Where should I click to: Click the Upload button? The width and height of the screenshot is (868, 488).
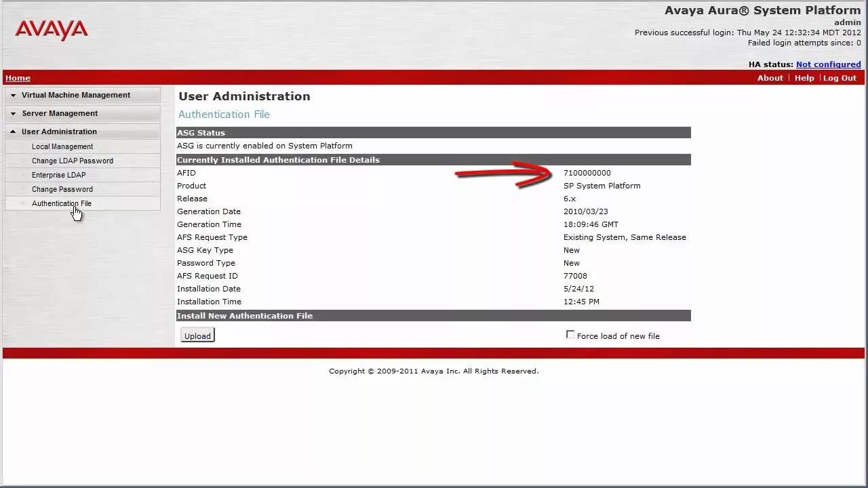pyautogui.click(x=197, y=335)
